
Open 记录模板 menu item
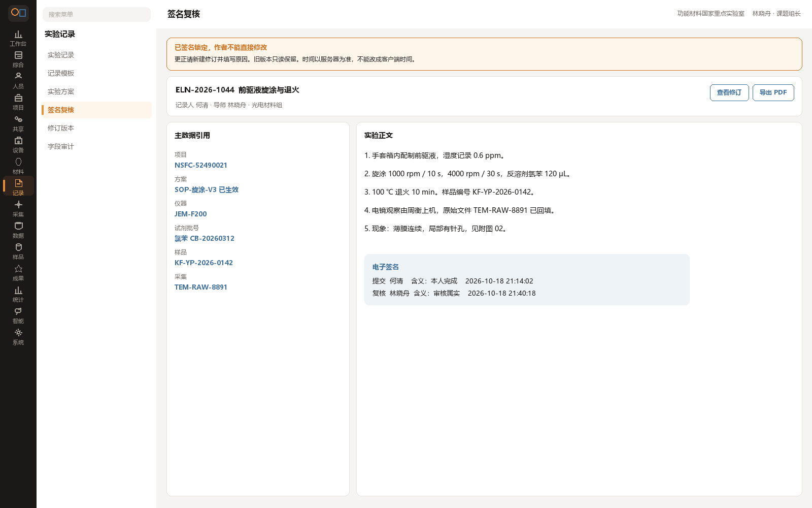tap(96, 73)
